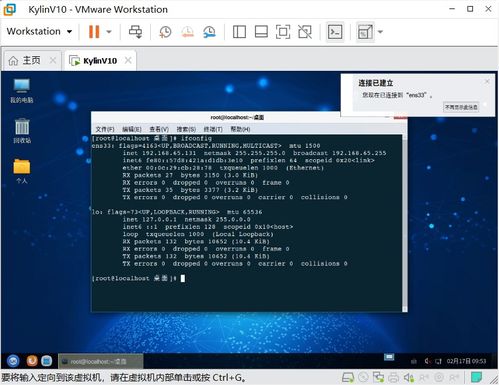Click terminal title bar root@localhost
Screen dimensions: 499x385
[x=237, y=117]
